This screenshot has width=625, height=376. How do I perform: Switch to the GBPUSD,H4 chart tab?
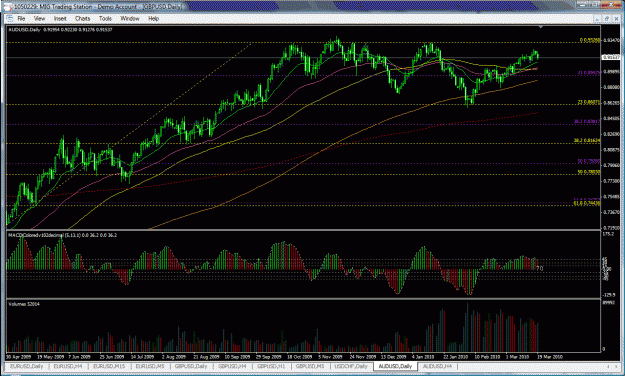[x=232, y=366]
